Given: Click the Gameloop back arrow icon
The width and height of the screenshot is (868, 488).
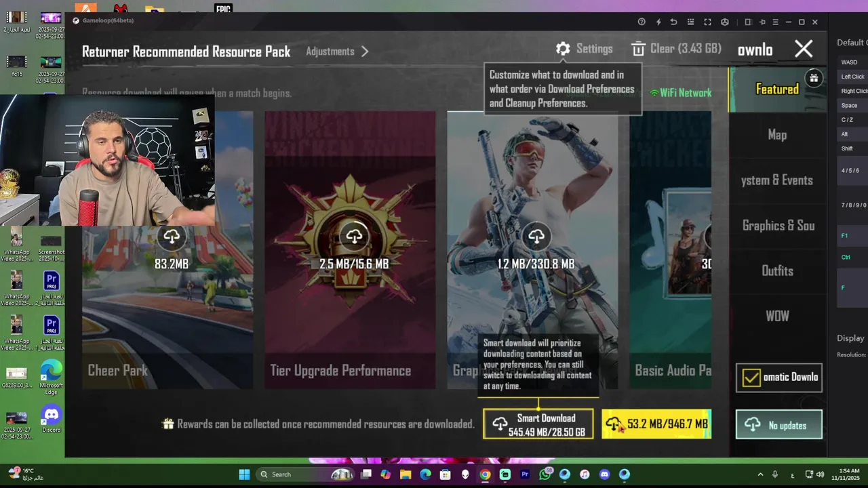Looking at the screenshot, I should (673, 22).
